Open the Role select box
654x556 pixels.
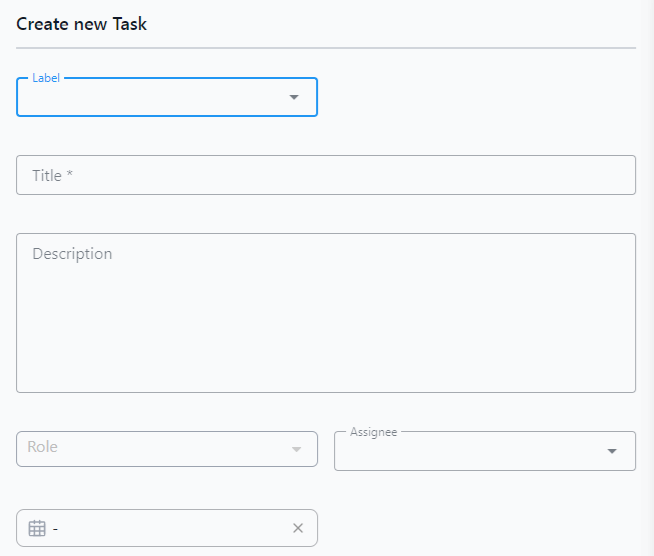pyautogui.click(x=167, y=449)
